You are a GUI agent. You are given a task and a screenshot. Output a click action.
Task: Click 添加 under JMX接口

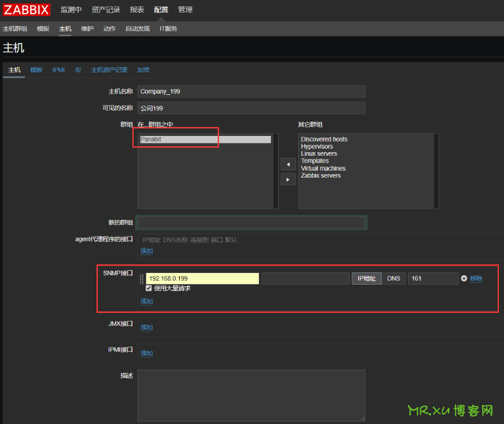pyautogui.click(x=147, y=327)
